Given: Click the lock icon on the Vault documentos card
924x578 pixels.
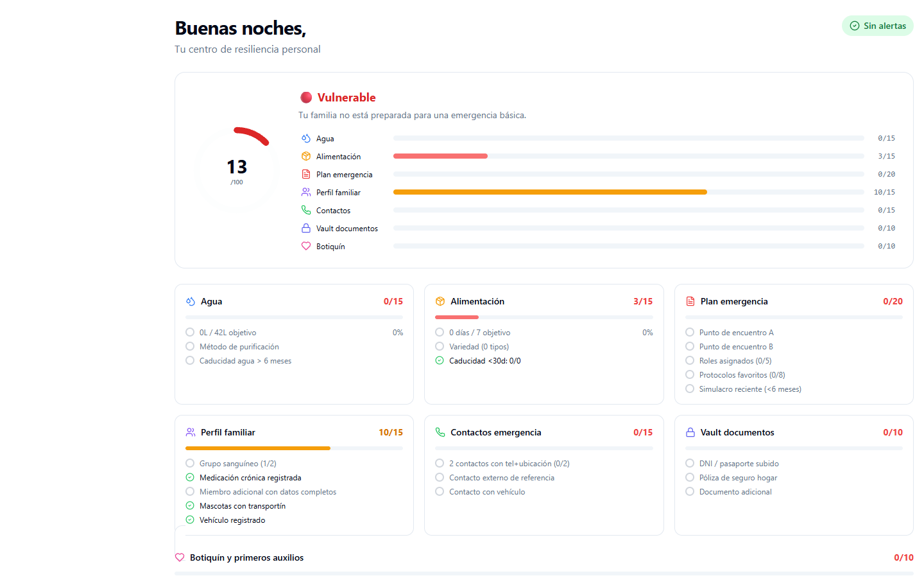Looking at the screenshot, I should [690, 432].
